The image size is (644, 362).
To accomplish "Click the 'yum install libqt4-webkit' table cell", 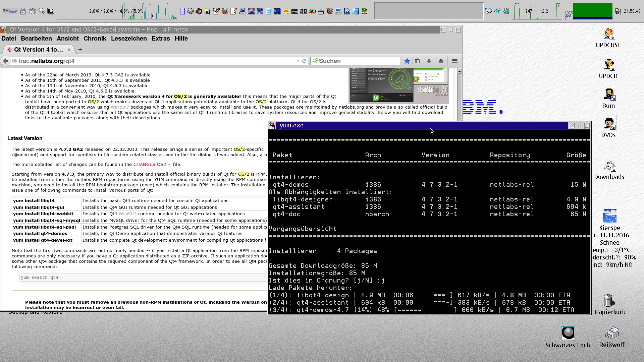I will pyautogui.click(x=47, y=214).
